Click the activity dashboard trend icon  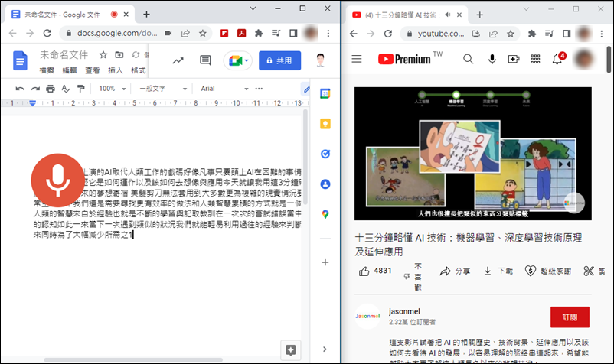(x=178, y=60)
